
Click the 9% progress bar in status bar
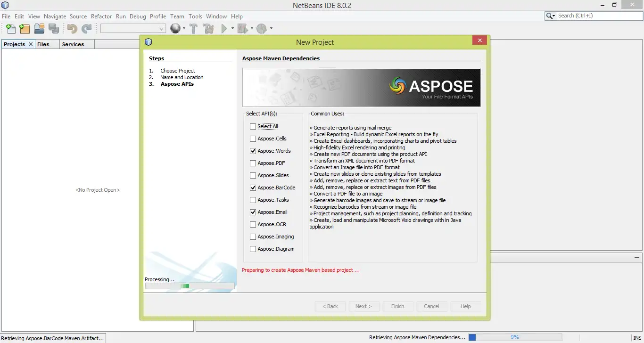(515, 337)
